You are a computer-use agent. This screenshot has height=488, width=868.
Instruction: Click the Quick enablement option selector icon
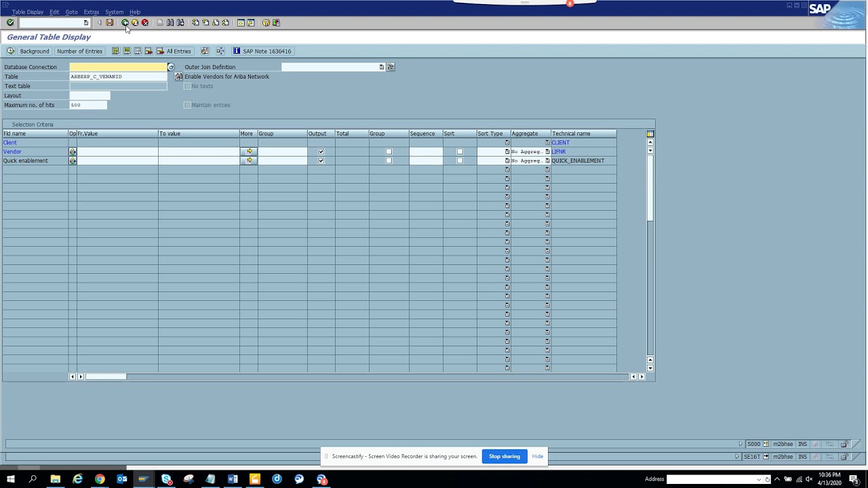click(x=73, y=161)
